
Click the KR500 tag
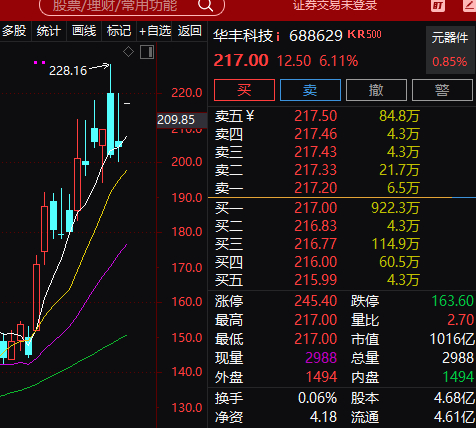[364, 34]
